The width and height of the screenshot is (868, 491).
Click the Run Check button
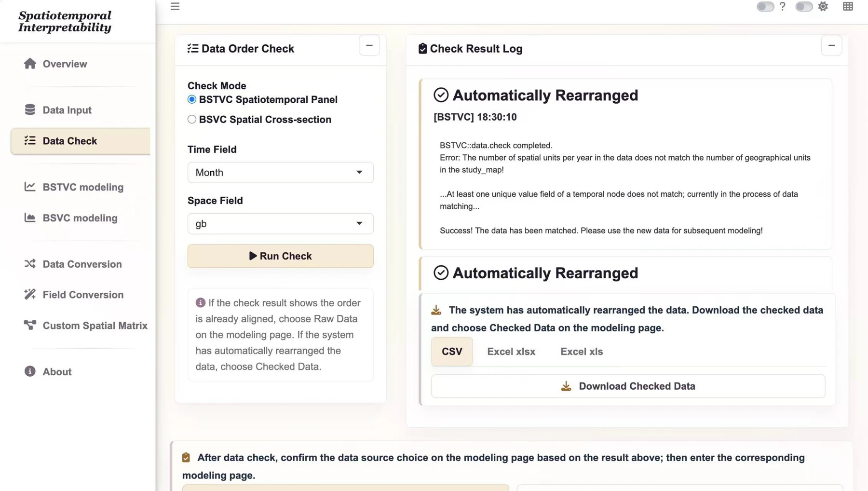click(280, 256)
